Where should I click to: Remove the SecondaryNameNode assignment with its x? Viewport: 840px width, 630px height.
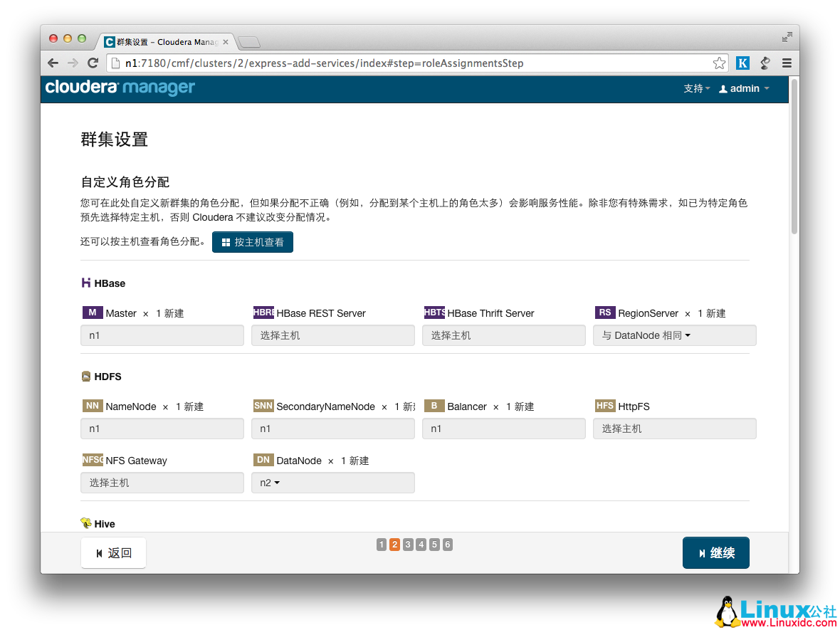[384, 406]
